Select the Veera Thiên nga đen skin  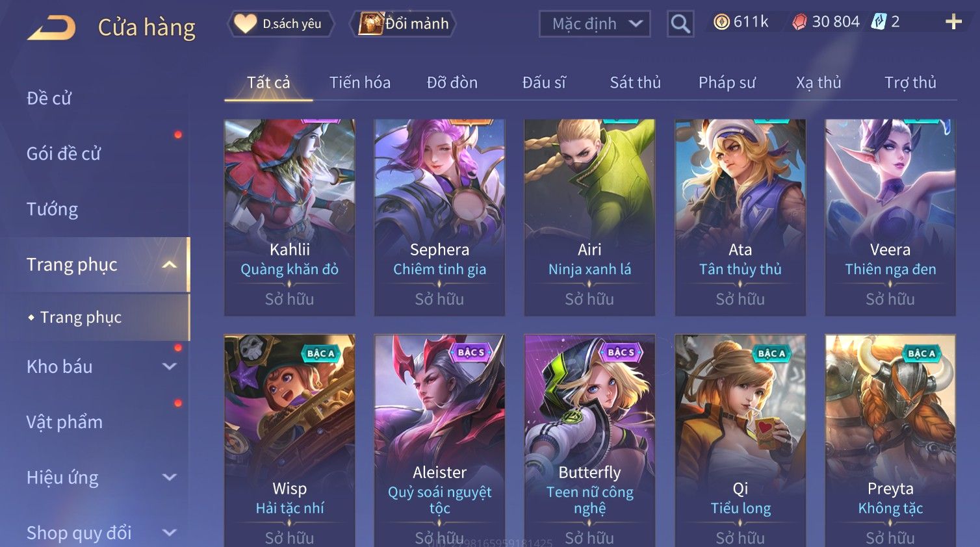890,218
